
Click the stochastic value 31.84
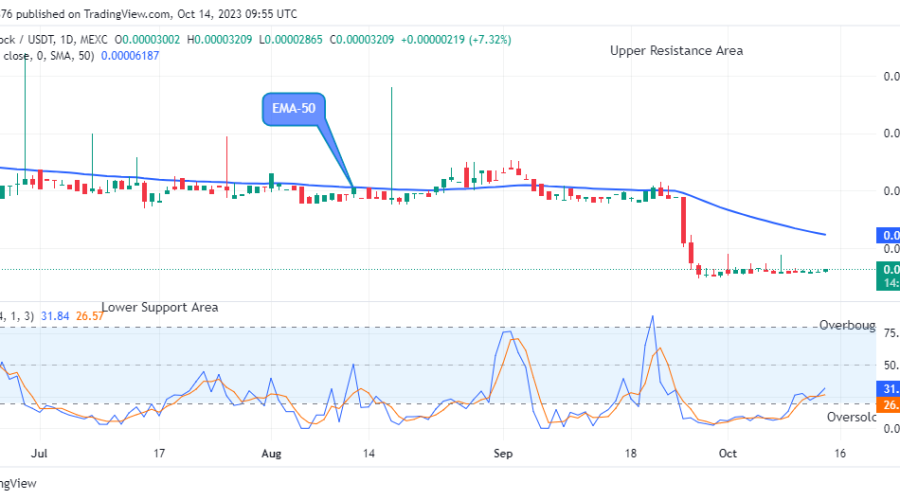(55, 316)
